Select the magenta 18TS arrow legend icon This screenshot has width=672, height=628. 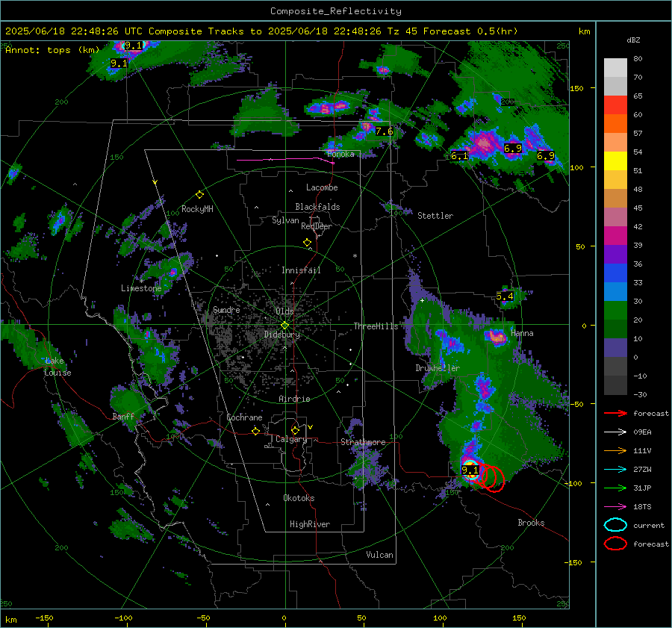pyautogui.click(x=615, y=507)
